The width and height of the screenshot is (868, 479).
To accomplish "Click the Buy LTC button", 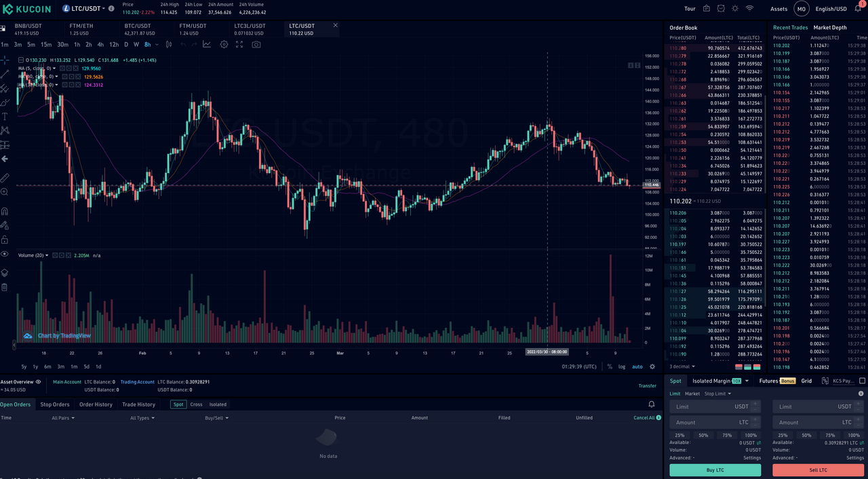I will click(715, 470).
